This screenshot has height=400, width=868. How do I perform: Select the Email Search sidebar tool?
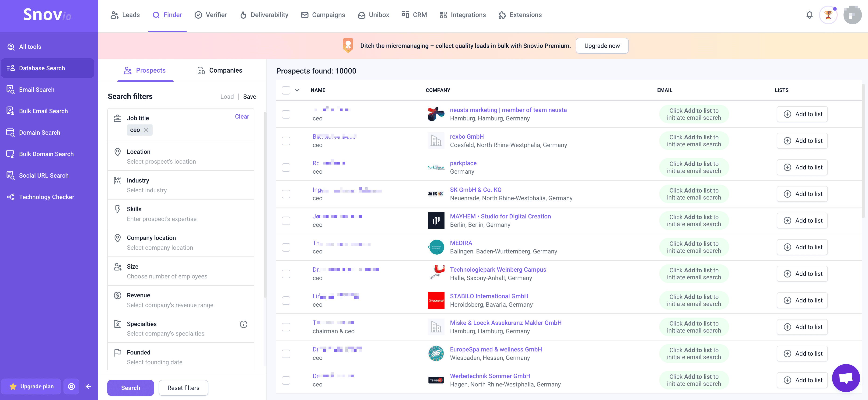click(x=36, y=89)
